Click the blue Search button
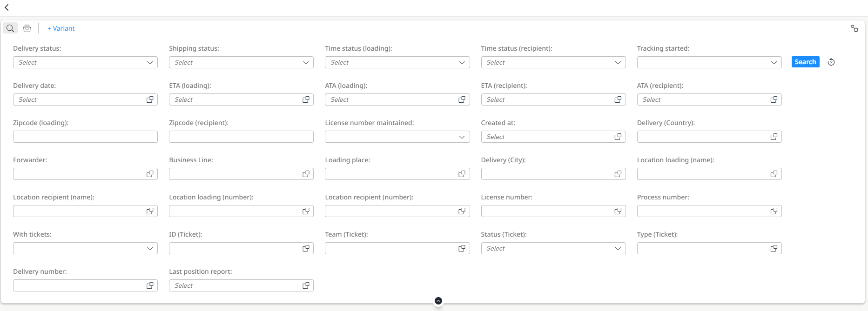Screen dimensions: 868x311 pyautogui.click(x=805, y=62)
